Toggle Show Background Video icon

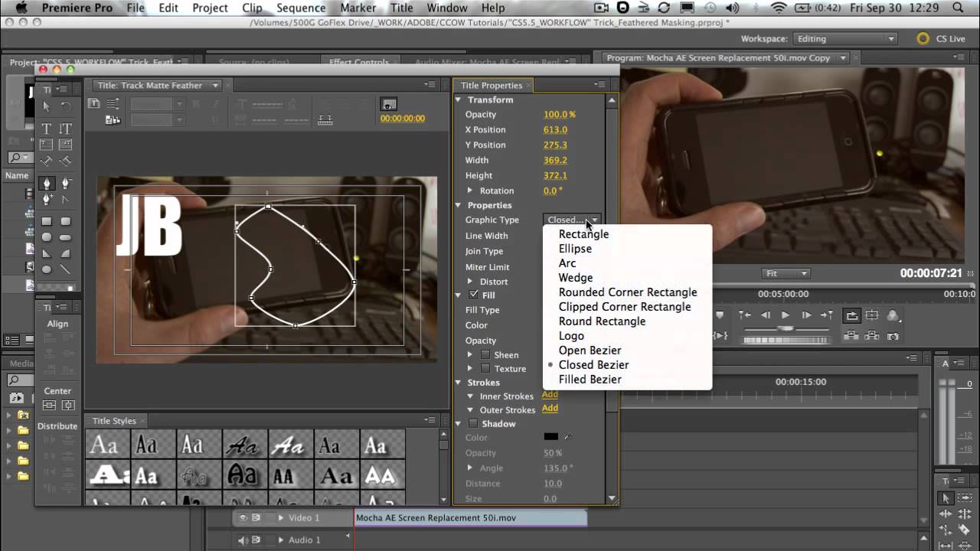tap(389, 104)
